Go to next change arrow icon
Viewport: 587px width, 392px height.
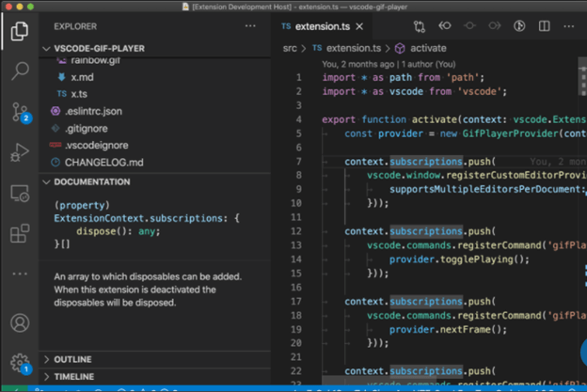coord(494,25)
